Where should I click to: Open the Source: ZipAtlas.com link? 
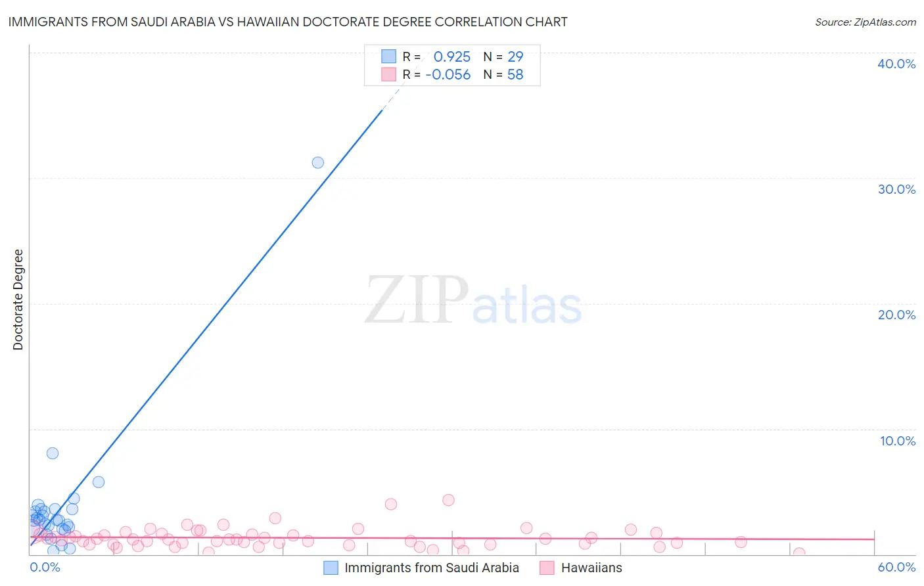pyautogui.click(x=866, y=22)
